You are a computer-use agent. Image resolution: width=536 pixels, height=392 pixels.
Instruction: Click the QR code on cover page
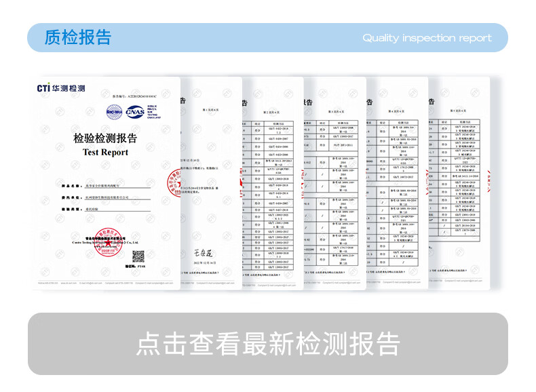[x=138, y=256]
